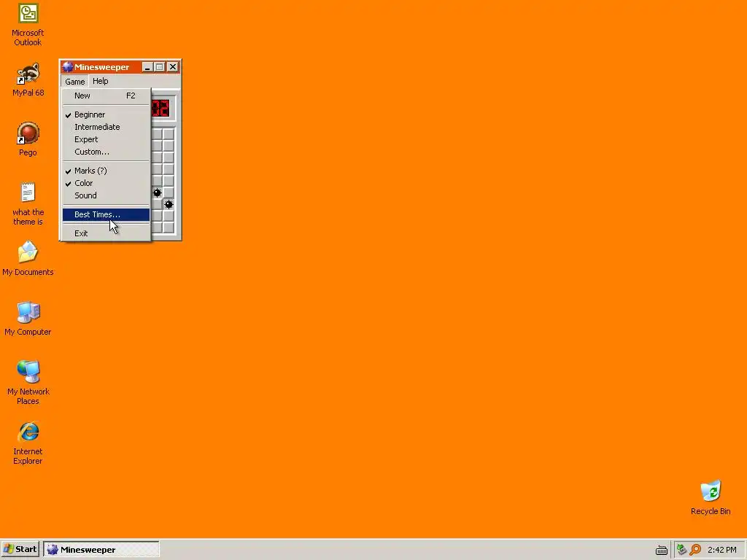The image size is (747, 560).
Task: Click the keyboard icon in system tray
Action: (x=661, y=550)
